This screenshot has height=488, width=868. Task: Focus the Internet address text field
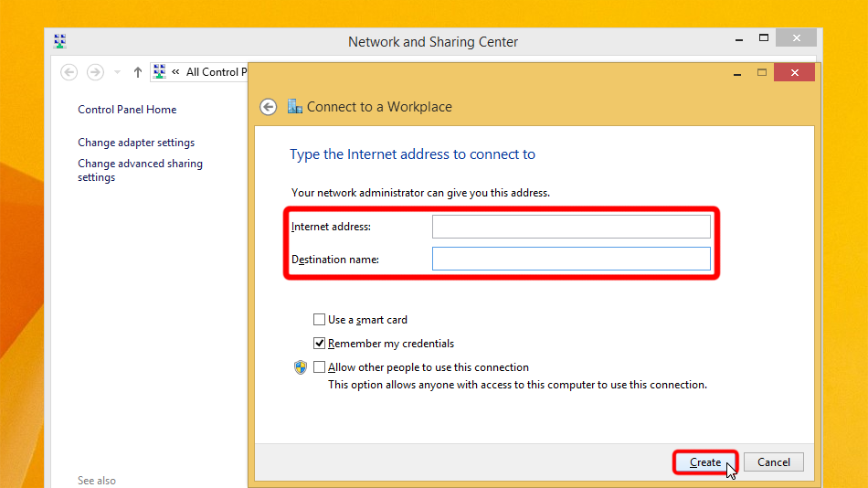tap(570, 227)
